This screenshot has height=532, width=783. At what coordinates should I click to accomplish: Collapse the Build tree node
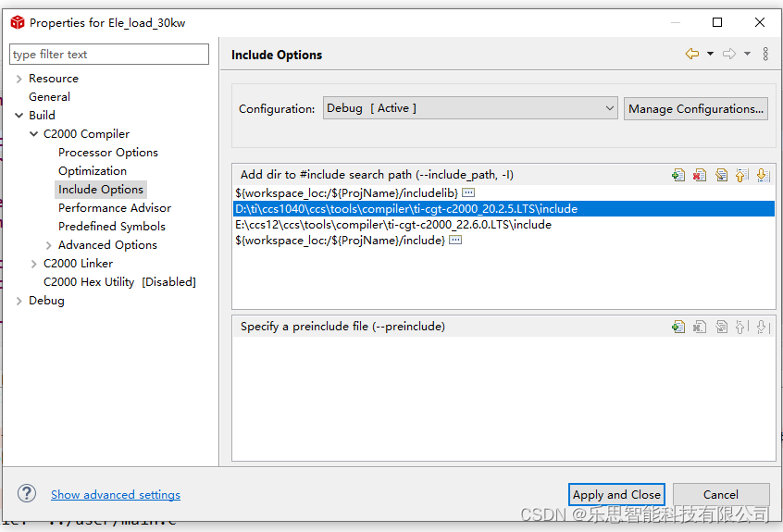19,116
